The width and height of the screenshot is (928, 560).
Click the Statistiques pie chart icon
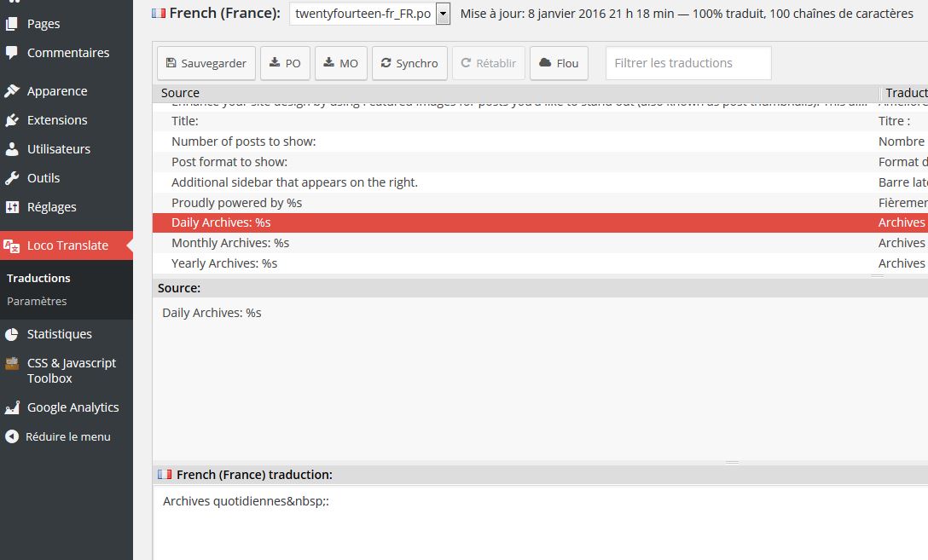pos(11,334)
